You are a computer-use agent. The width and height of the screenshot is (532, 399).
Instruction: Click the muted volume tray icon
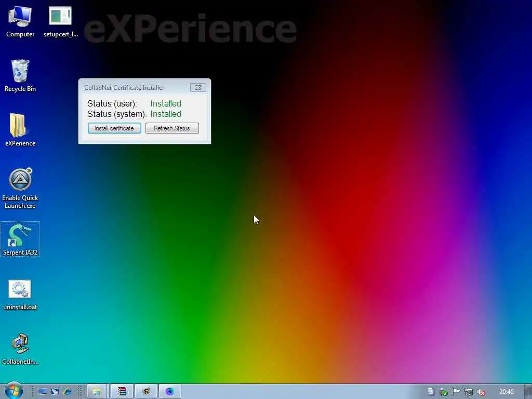coord(481,392)
